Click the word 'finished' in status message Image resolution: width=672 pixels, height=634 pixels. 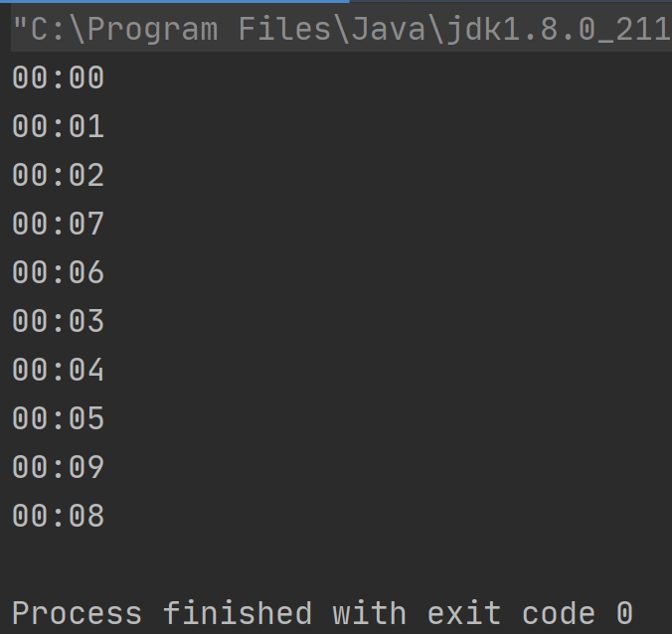click(x=237, y=613)
